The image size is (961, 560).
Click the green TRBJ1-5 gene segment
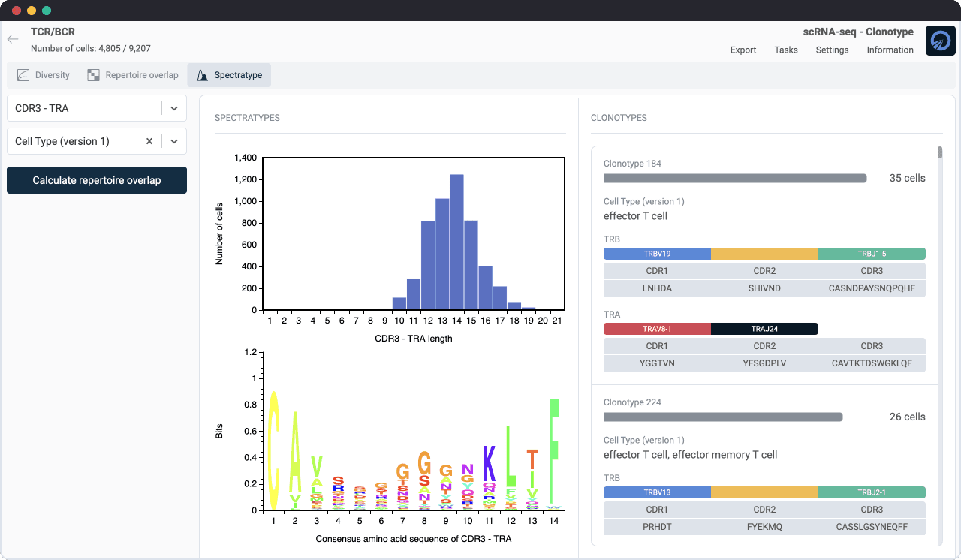coord(872,254)
